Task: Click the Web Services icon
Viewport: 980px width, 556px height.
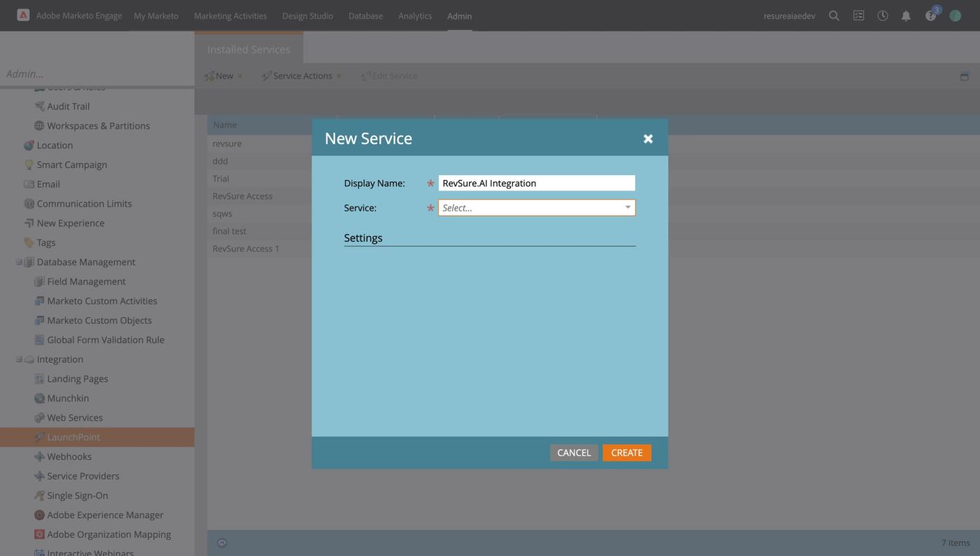Action: pos(39,418)
